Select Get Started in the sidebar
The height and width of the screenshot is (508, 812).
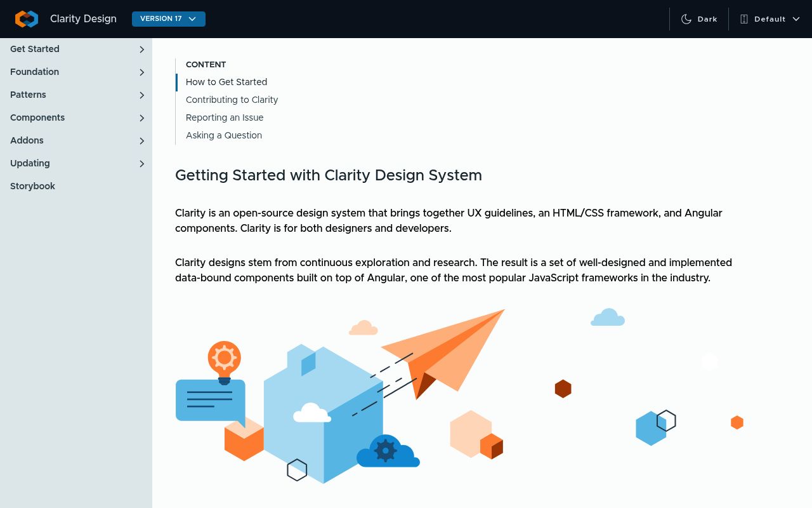pyautogui.click(x=35, y=50)
